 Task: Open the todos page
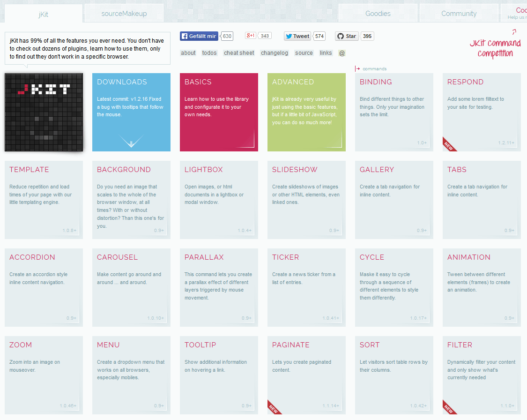tap(209, 53)
